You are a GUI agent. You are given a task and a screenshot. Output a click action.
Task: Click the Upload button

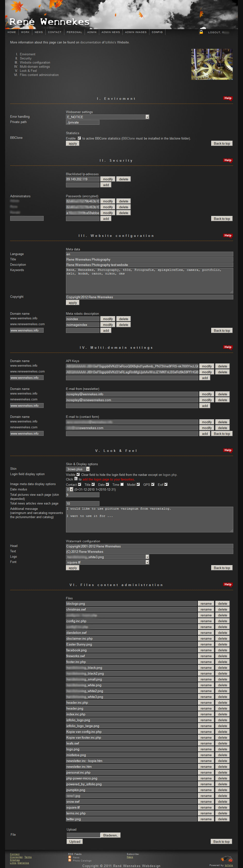click(x=75, y=841)
